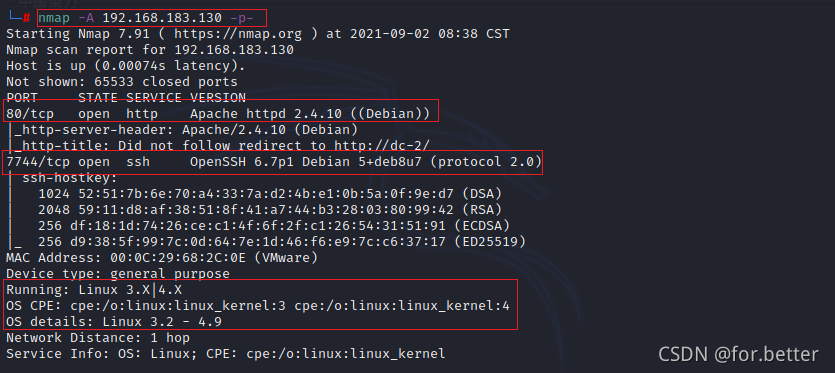This screenshot has height=373, width=835.
Task: Click the CSDN @for.better watermark
Action: pyautogui.click(x=738, y=354)
